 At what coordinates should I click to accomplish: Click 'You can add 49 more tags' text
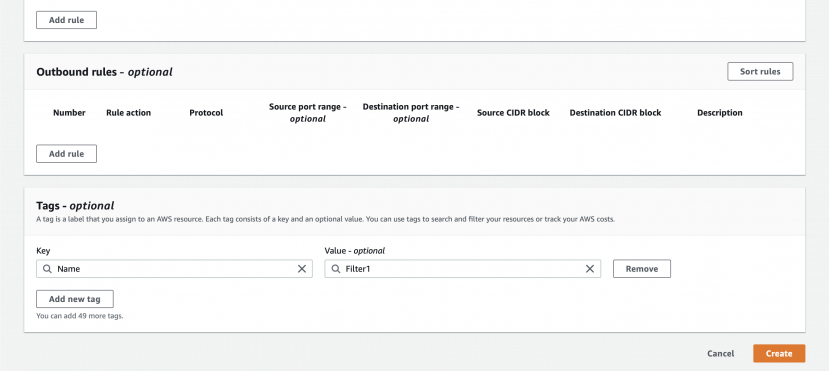click(x=80, y=316)
